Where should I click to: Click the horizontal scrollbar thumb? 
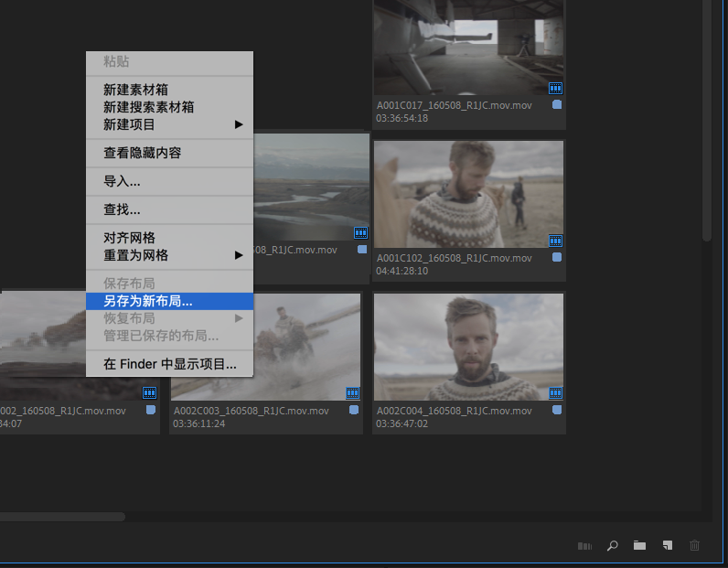(x=62, y=517)
